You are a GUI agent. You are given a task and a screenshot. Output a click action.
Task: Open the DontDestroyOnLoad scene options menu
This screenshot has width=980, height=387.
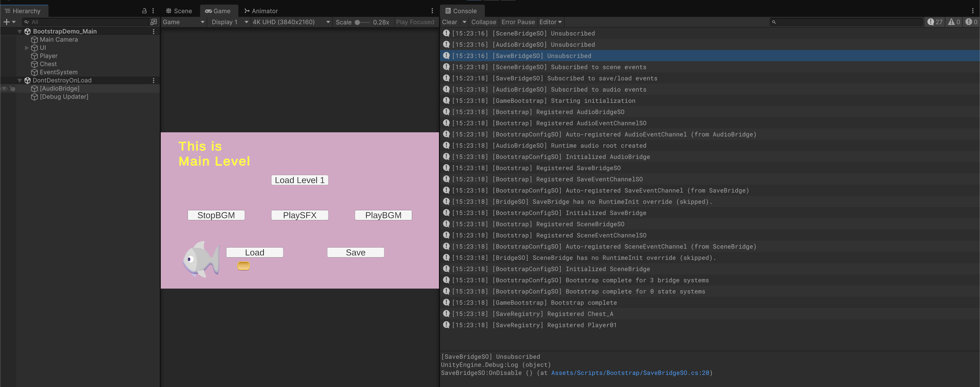coord(154,81)
